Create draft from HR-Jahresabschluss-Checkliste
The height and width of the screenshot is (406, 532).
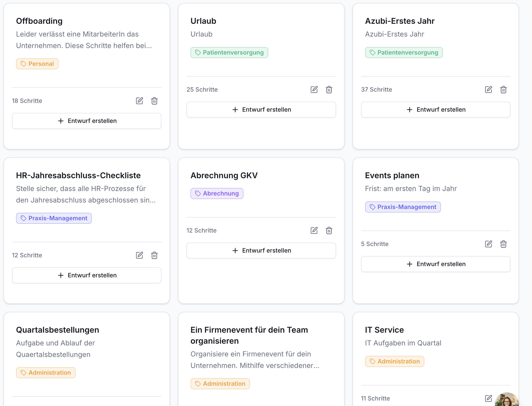point(87,275)
